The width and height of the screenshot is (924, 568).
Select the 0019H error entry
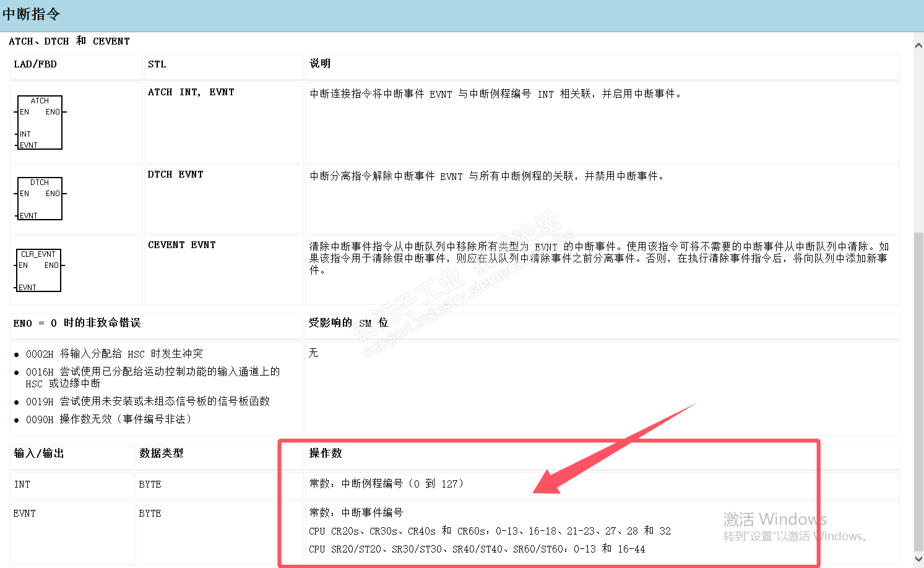148,402
